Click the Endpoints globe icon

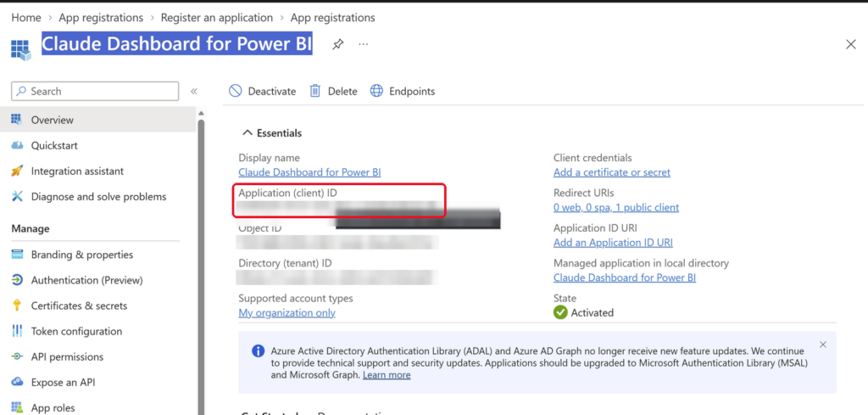click(x=376, y=91)
